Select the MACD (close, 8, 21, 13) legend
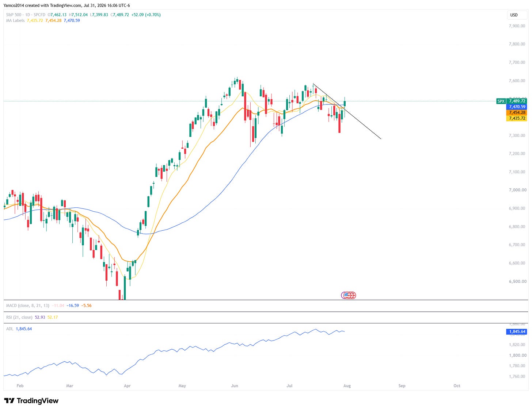Viewport: 532px width, 411px height. click(x=28, y=306)
